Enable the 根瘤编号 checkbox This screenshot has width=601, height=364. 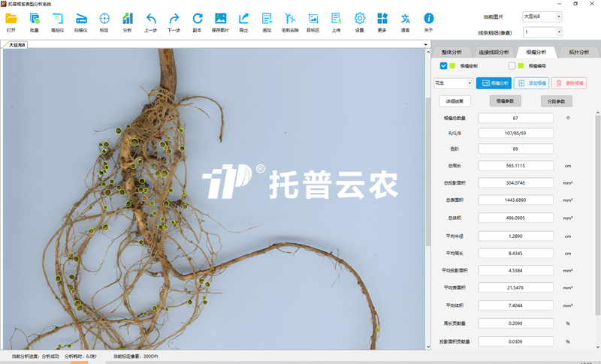[512, 66]
